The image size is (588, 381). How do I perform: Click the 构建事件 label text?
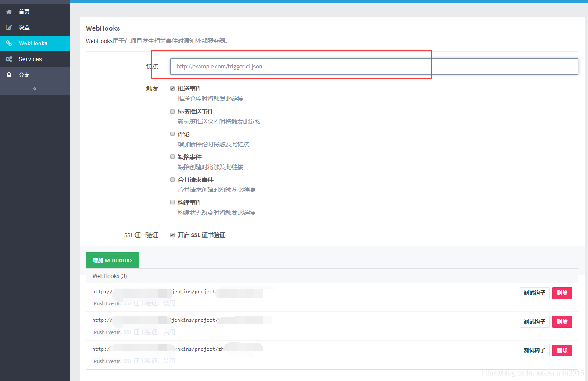coord(189,203)
